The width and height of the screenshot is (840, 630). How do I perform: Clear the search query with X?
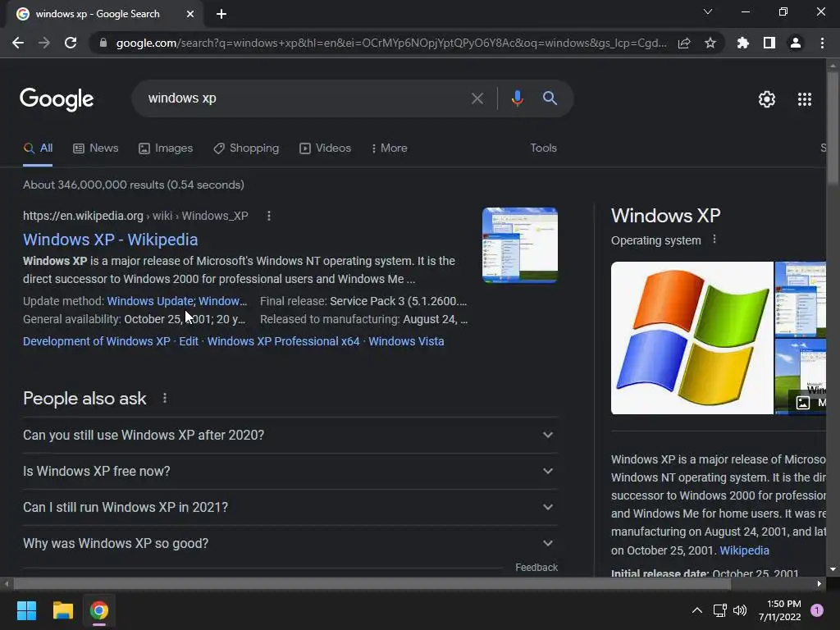tap(477, 98)
